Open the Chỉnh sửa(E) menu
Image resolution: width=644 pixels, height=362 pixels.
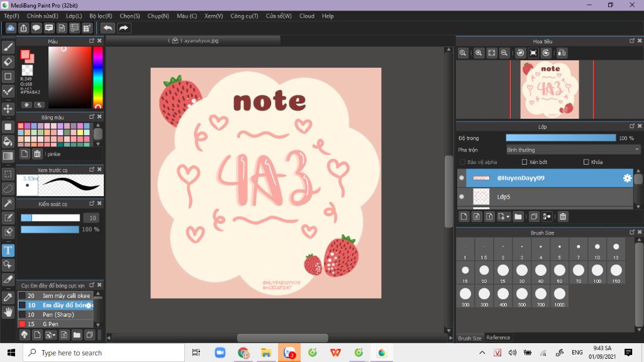42,16
